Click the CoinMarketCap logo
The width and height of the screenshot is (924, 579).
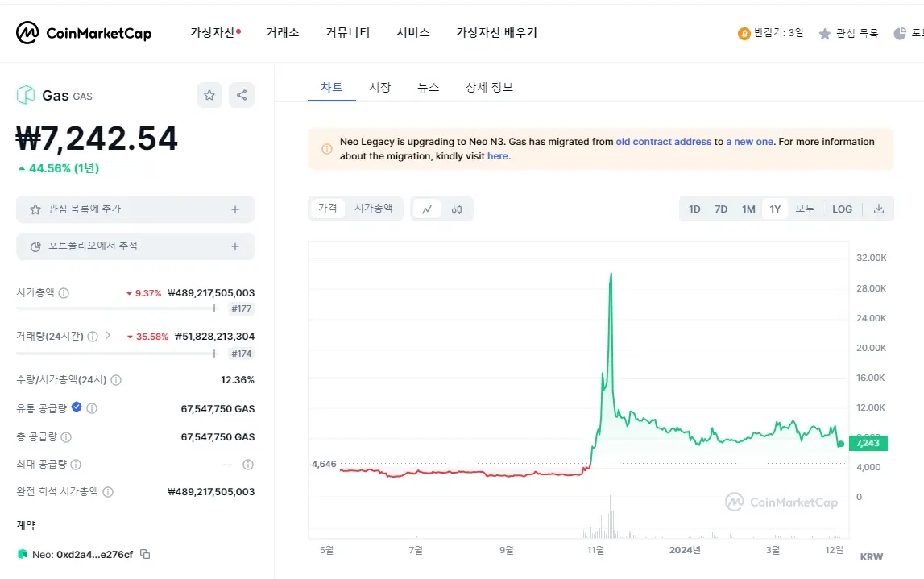coord(84,33)
